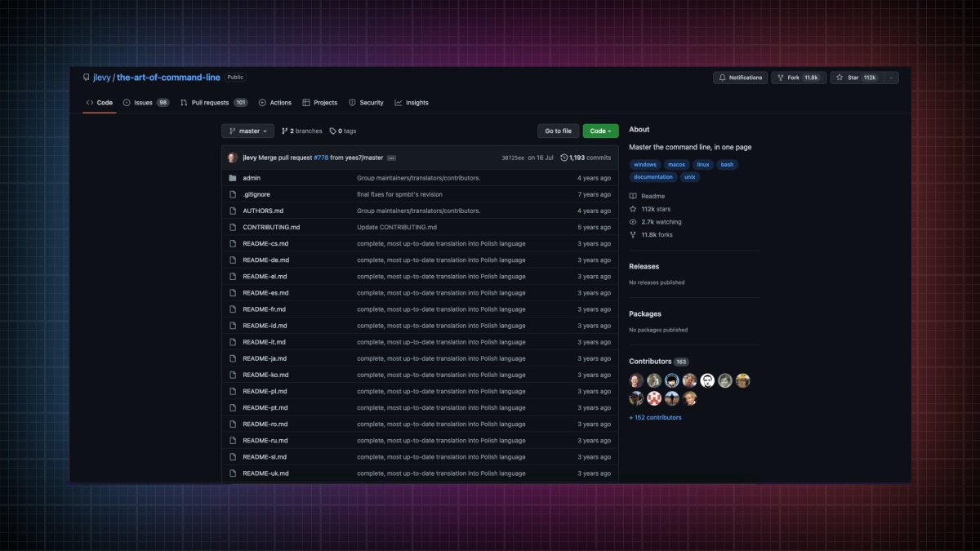View the 11.8k forks link in About
This screenshot has height=551, width=980.
tap(651, 235)
